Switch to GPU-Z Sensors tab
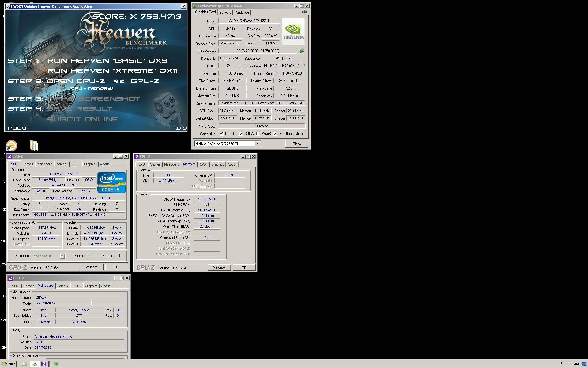 [225, 13]
